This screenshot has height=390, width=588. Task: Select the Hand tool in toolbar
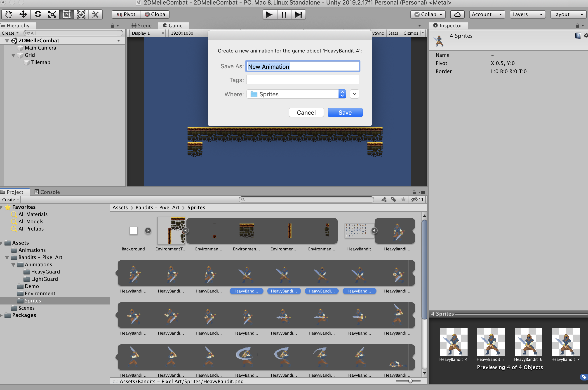coord(9,14)
